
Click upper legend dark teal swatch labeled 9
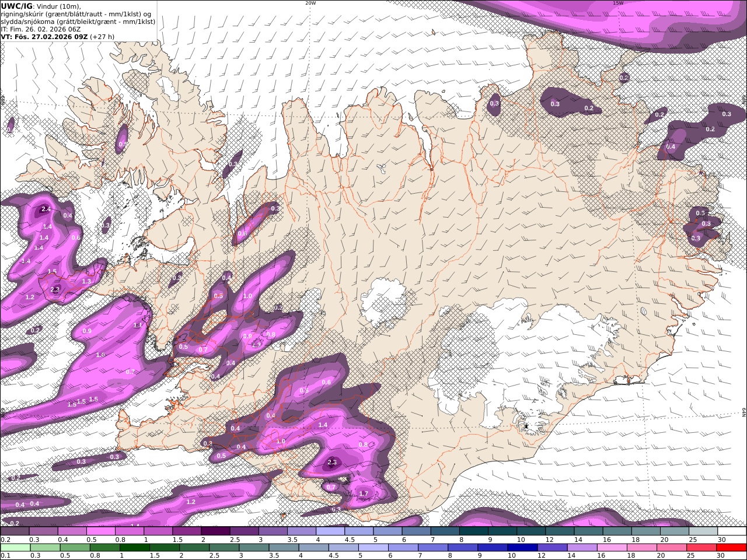[502, 531]
